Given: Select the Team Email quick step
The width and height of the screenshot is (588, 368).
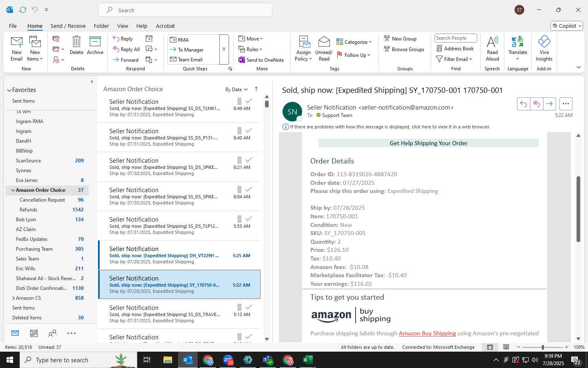Looking at the screenshot, I should (x=194, y=59).
